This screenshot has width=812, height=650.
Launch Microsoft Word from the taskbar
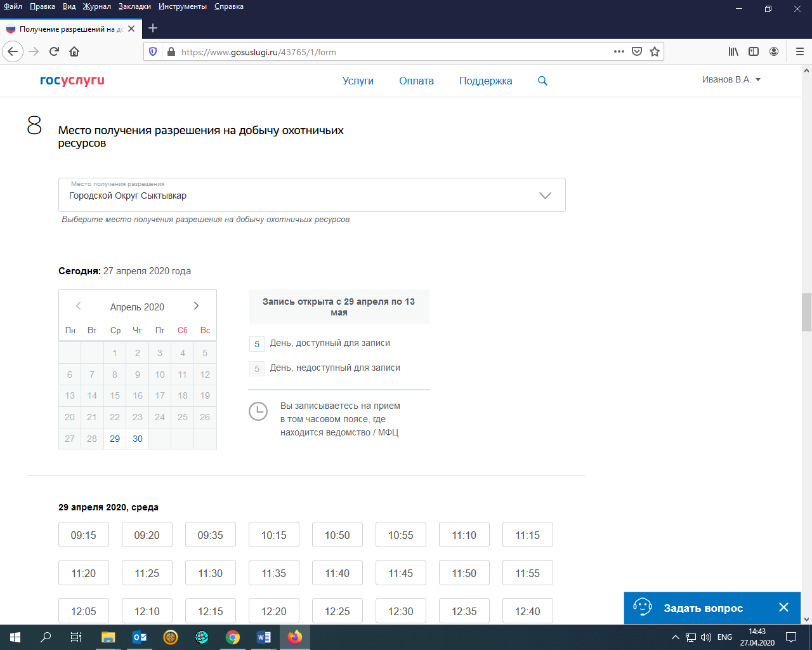tap(264, 637)
